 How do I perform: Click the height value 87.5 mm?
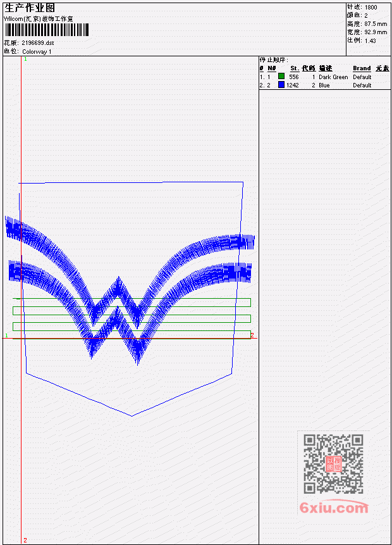376,24
